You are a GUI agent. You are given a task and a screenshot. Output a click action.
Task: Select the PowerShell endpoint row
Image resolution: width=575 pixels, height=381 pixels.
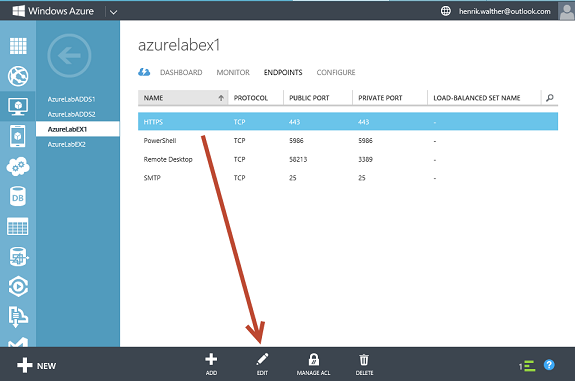click(348, 140)
